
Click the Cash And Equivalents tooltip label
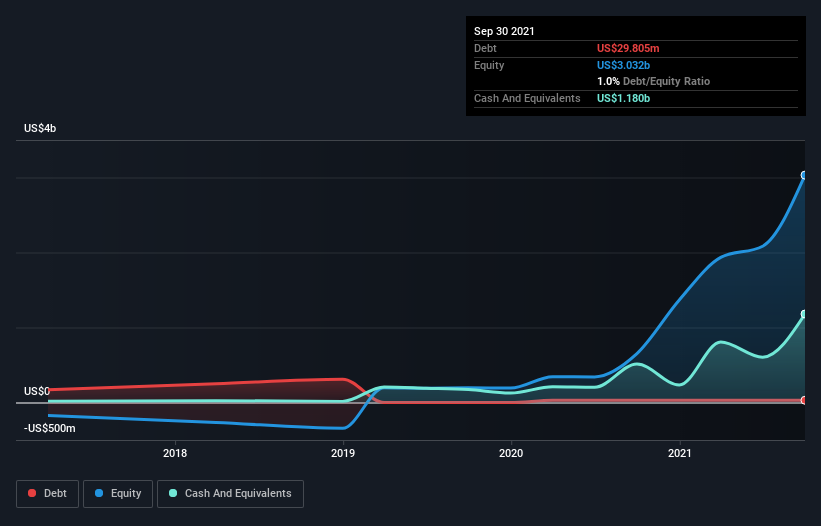coord(527,98)
